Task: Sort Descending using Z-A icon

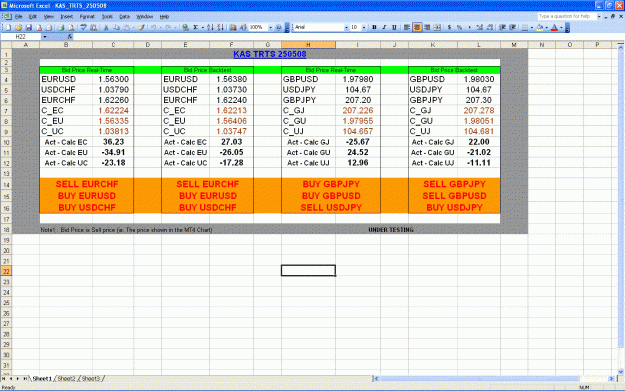Action: pos(220,28)
